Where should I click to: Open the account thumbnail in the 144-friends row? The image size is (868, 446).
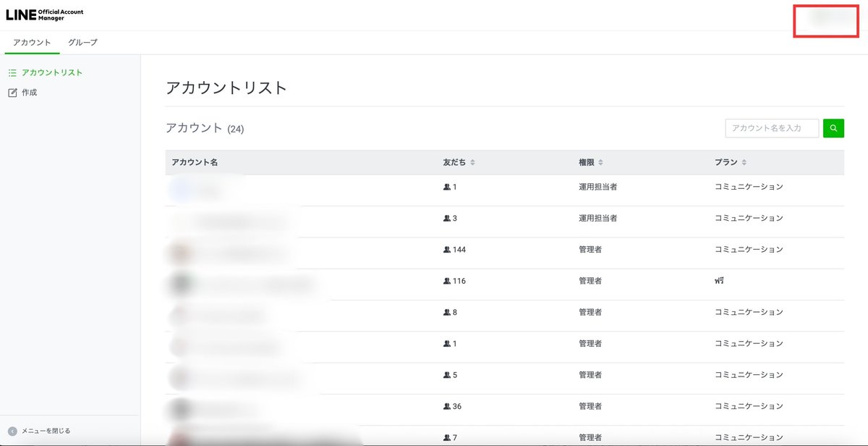(x=181, y=253)
